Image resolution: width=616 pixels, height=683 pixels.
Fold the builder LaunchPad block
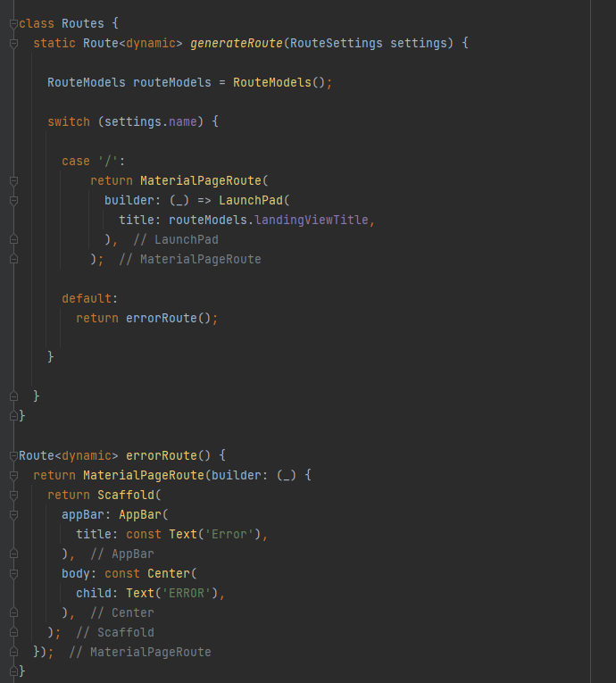tap(13, 200)
